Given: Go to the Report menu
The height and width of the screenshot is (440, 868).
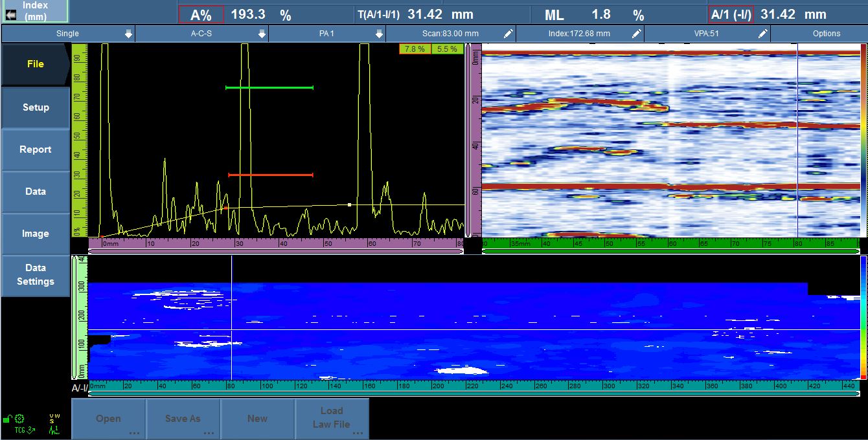Looking at the screenshot, I should click(36, 149).
